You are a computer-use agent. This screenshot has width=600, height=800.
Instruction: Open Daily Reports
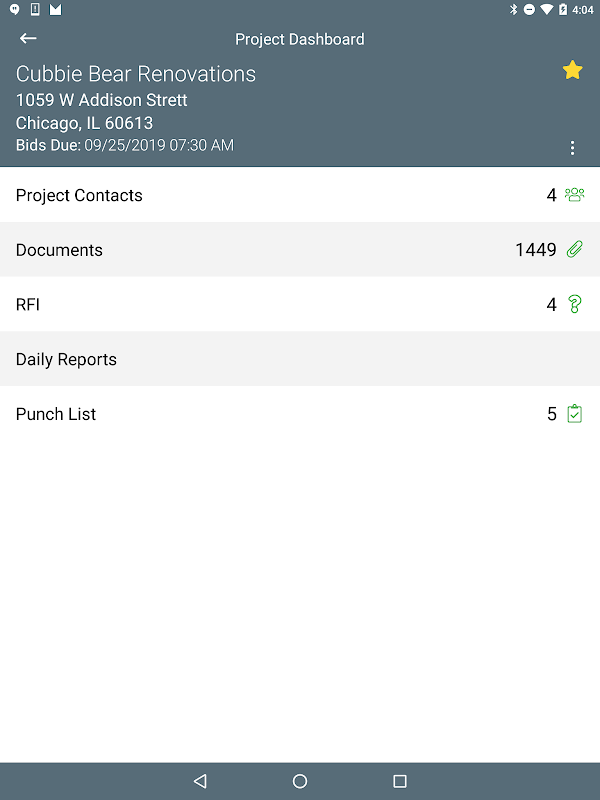click(x=66, y=359)
